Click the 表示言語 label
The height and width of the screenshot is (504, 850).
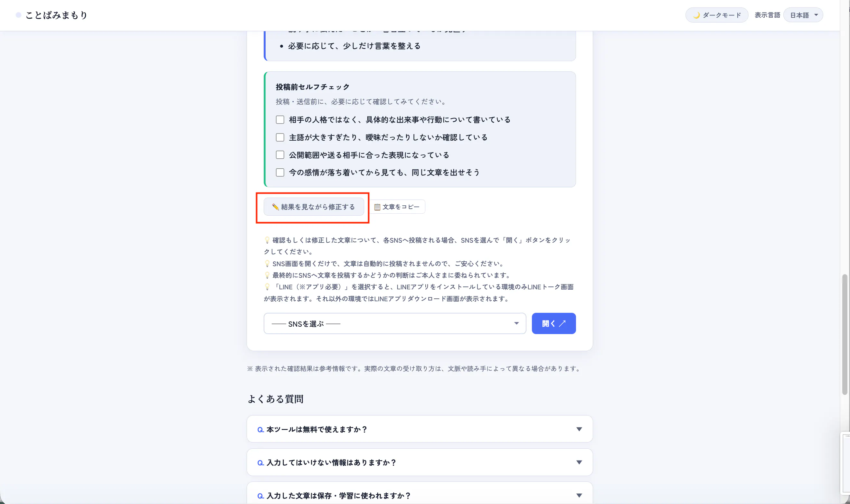tap(767, 15)
